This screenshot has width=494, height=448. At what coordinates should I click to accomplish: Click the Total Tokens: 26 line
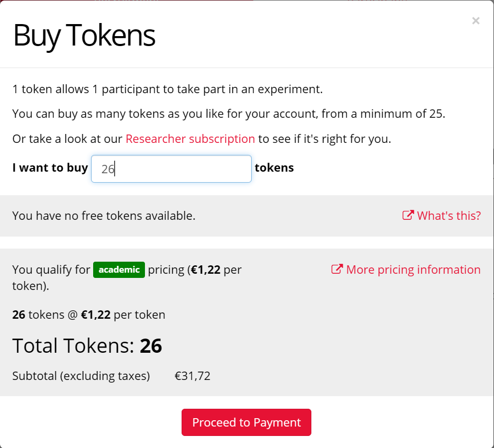pyautogui.click(x=87, y=346)
